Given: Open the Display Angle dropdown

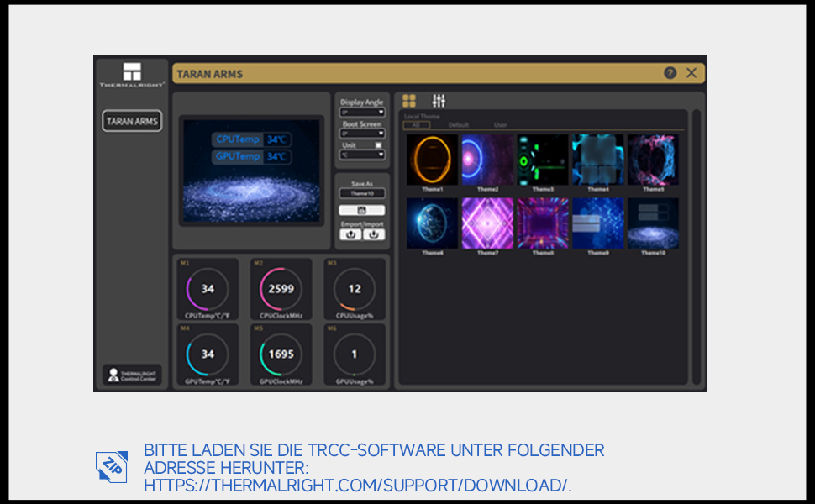Looking at the screenshot, I should coord(361,111).
